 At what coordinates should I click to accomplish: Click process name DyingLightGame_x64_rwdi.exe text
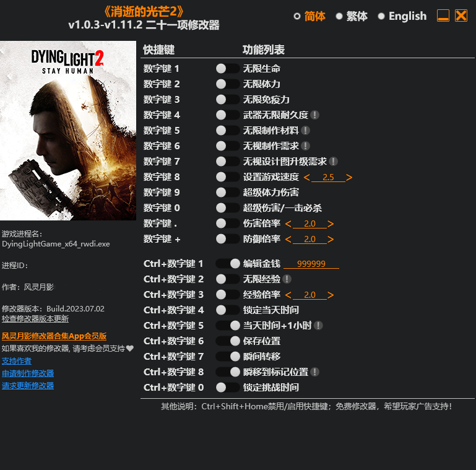tap(56, 244)
